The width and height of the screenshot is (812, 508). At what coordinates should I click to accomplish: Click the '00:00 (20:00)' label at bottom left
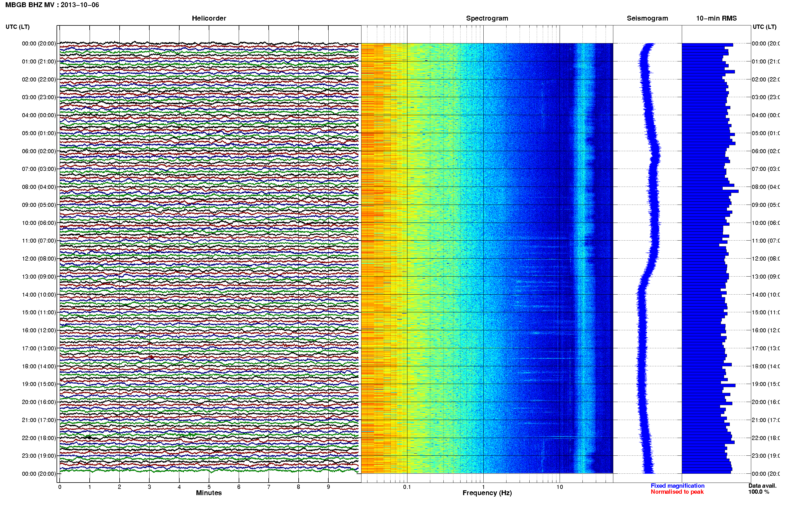pyautogui.click(x=39, y=474)
